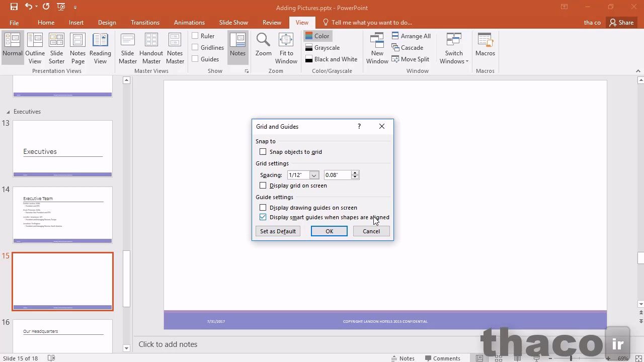Increase spacing with the up spinner arrow
The height and width of the screenshot is (362, 644).
point(355,173)
